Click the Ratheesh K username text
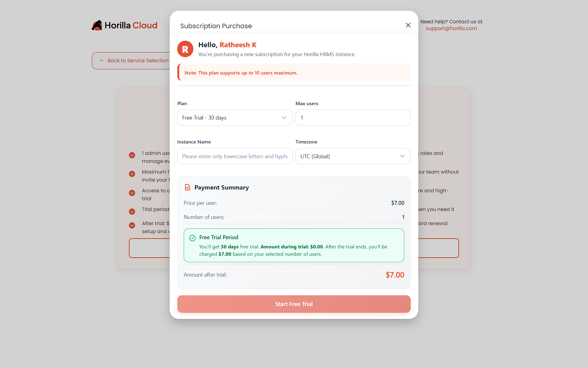The image size is (588, 368). (238, 45)
